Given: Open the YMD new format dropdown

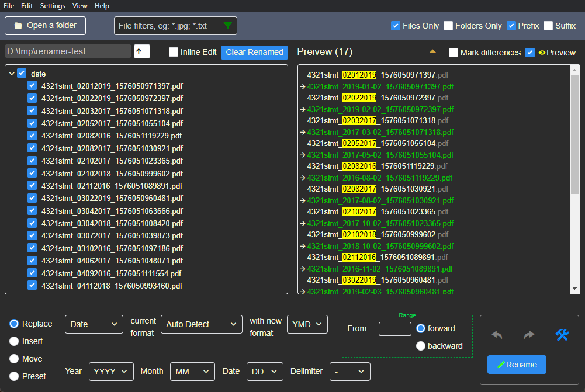Looking at the screenshot, I should [307, 324].
